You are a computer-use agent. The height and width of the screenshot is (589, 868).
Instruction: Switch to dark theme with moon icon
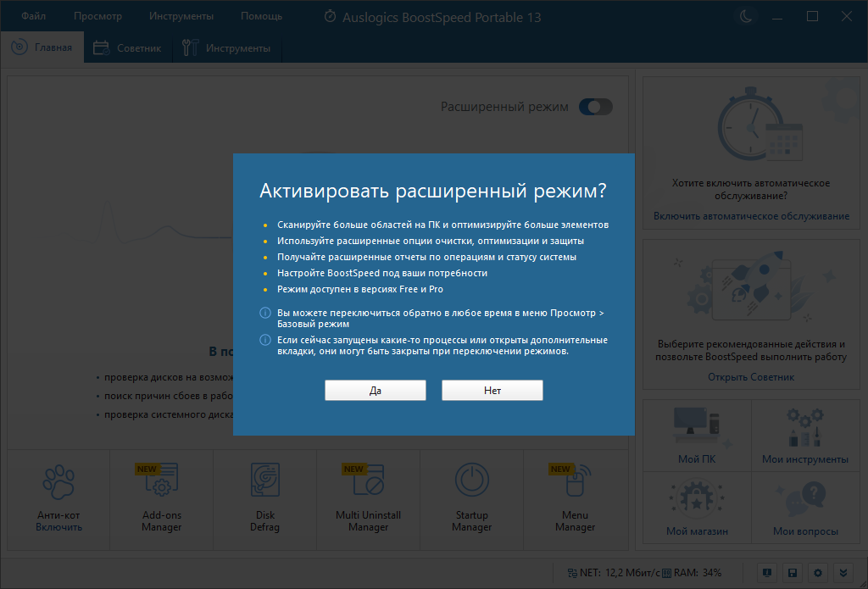(x=745, y=15)
